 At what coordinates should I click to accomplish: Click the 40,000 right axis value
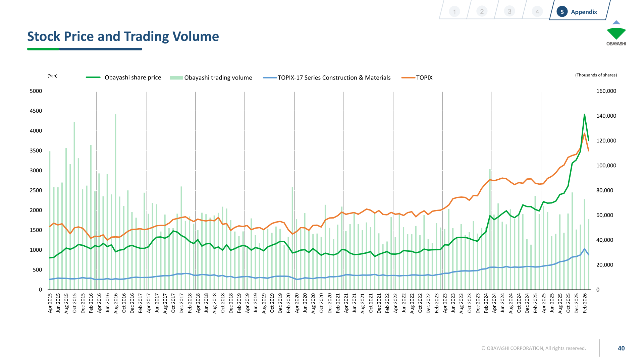pos(605,240)
